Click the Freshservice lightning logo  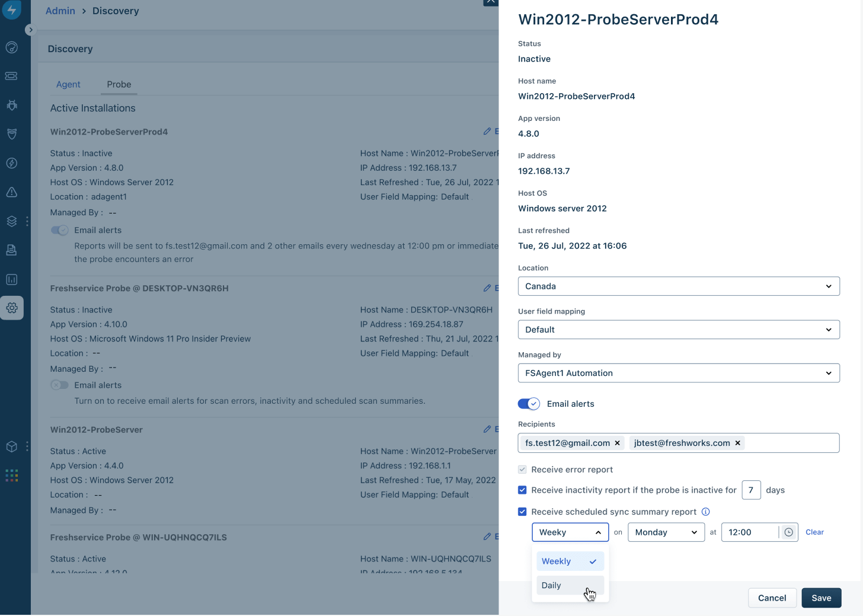tap(12, 9)
